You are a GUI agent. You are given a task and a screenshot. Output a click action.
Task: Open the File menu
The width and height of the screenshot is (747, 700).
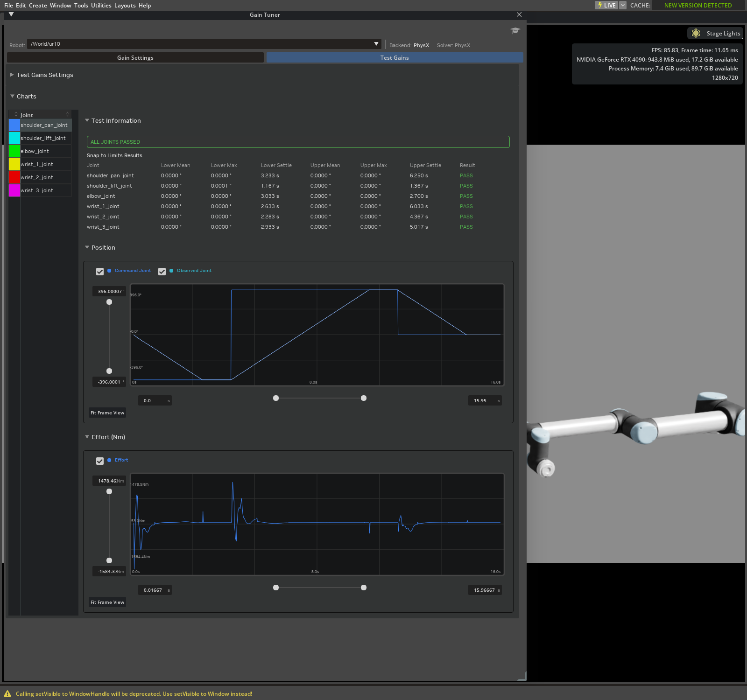tap(8, 6)
